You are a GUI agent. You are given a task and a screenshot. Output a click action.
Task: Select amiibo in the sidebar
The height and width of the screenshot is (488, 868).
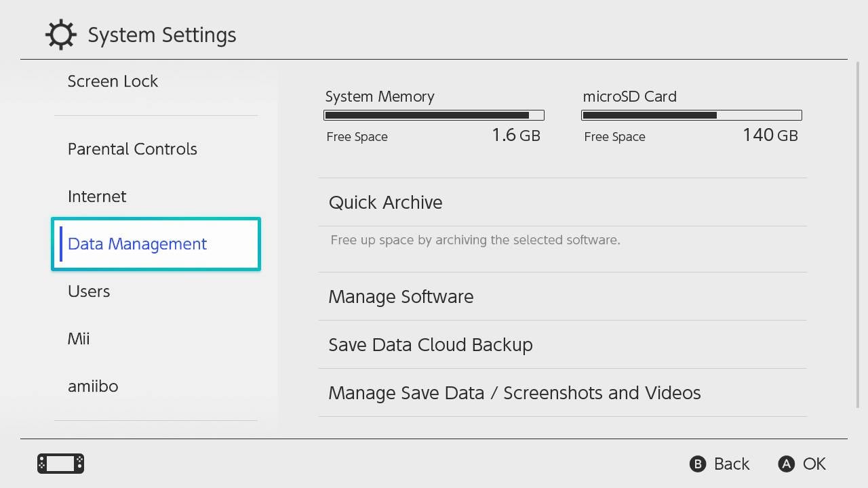pyautogui.click(x=93, y=386)
